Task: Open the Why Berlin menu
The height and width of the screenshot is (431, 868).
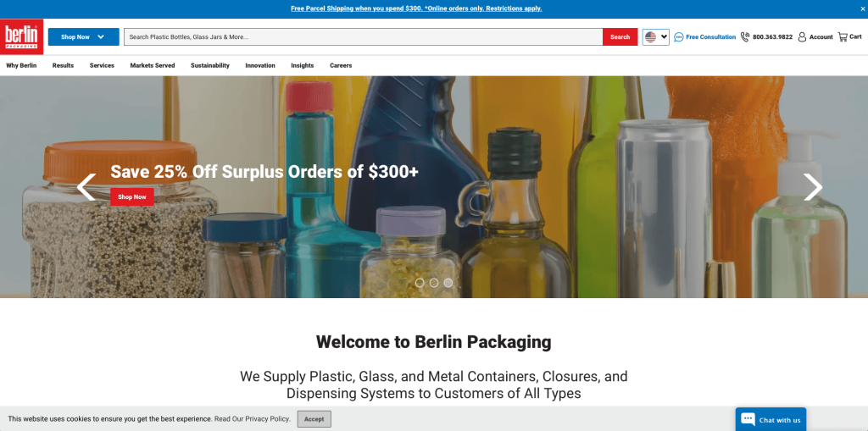Action: click(x=21, y=65)
